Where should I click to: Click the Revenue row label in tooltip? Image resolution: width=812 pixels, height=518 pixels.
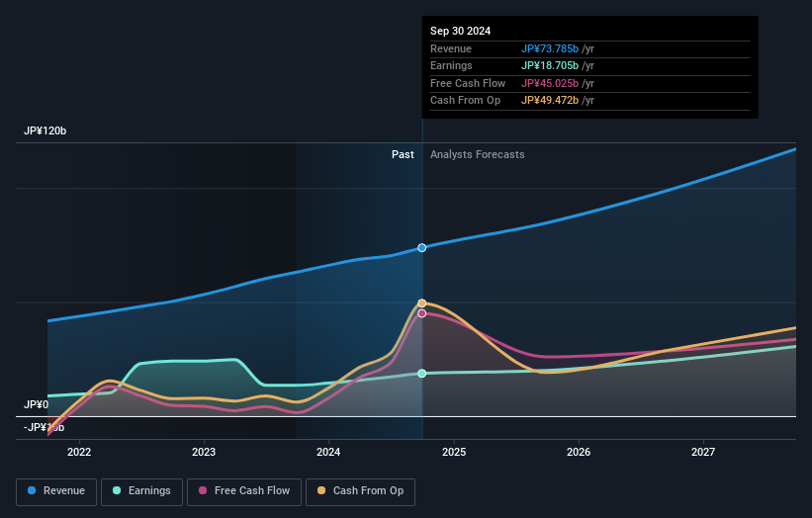(x=451, y=48)
